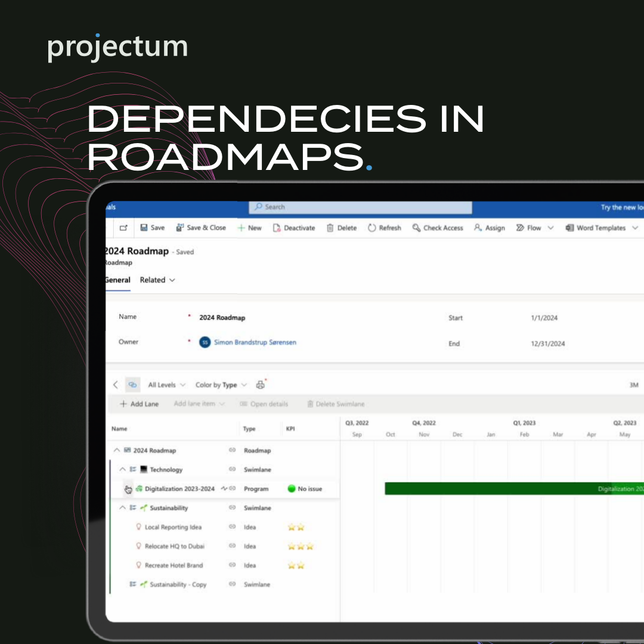The image size is (644, 644).
Task: Expand the Digitalization 2023-2024 program row
Action: tap(128, 489)
